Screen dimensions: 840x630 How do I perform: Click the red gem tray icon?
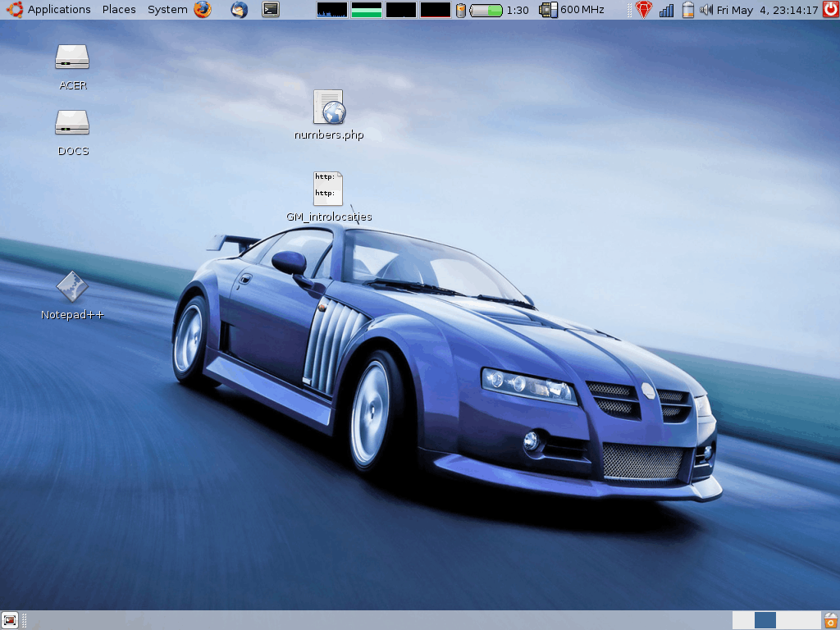[644, 10]
